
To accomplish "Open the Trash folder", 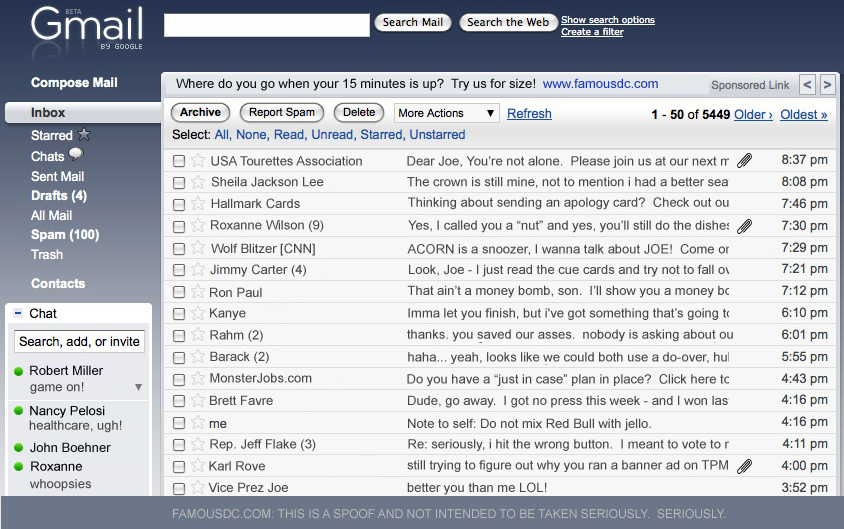I will (47, 255).
